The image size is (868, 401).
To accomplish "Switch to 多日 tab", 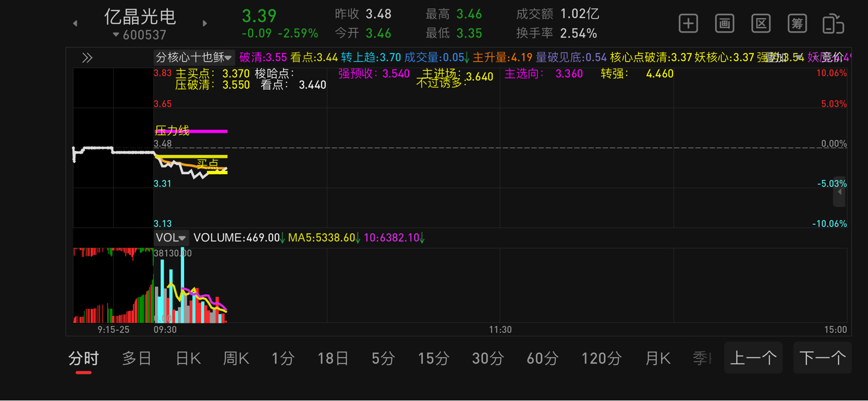I will tap(137, 359).
